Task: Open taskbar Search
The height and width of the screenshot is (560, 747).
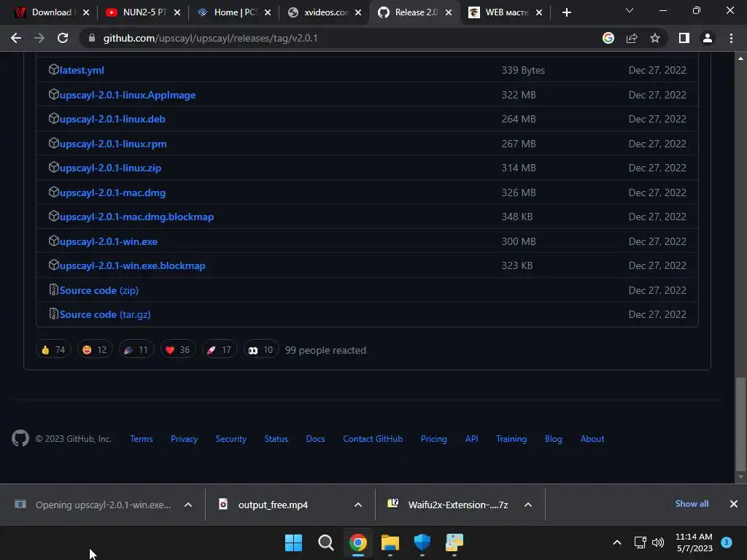Action: click(326, 542)
